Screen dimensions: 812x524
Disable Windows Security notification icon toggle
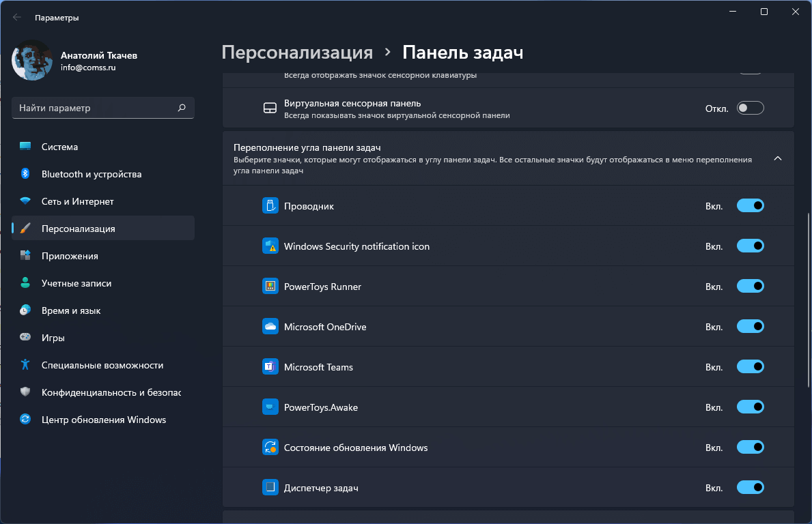pyautogui.click(x=751, y=246)
